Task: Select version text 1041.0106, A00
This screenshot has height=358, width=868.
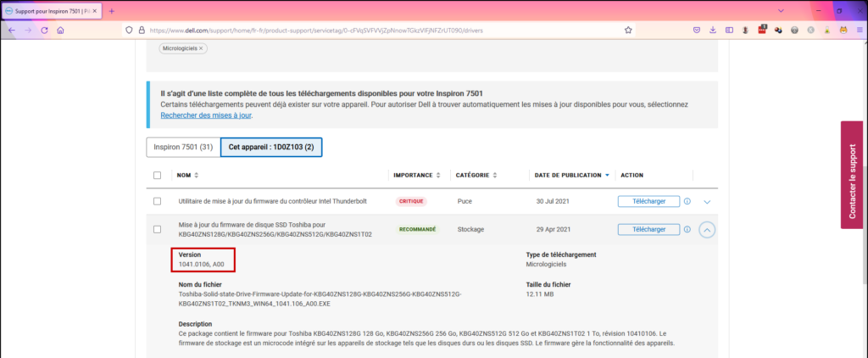Action: coord(202,265)
